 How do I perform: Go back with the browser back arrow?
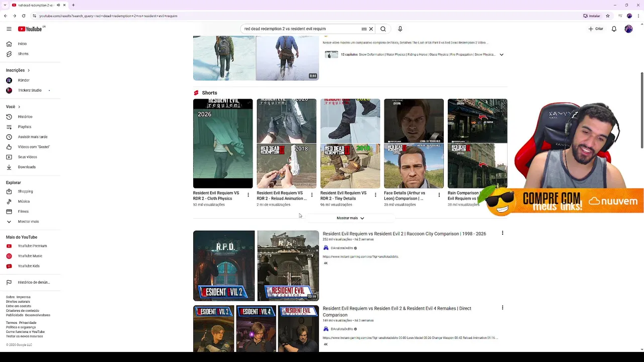pos(6,16)
